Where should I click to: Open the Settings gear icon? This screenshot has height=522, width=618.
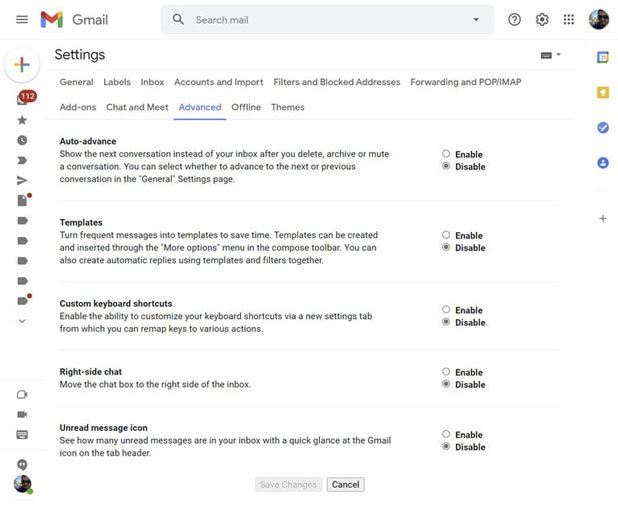(542, 20)
